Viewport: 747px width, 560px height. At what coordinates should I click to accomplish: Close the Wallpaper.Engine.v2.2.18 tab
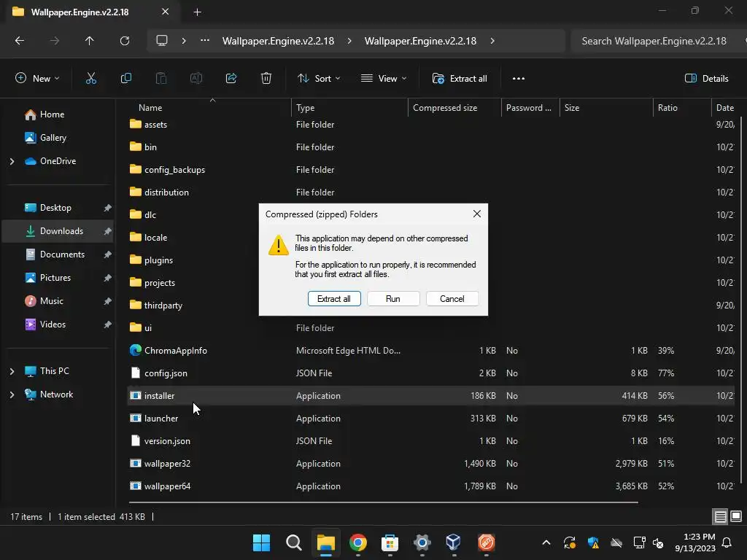coord(166,12)
